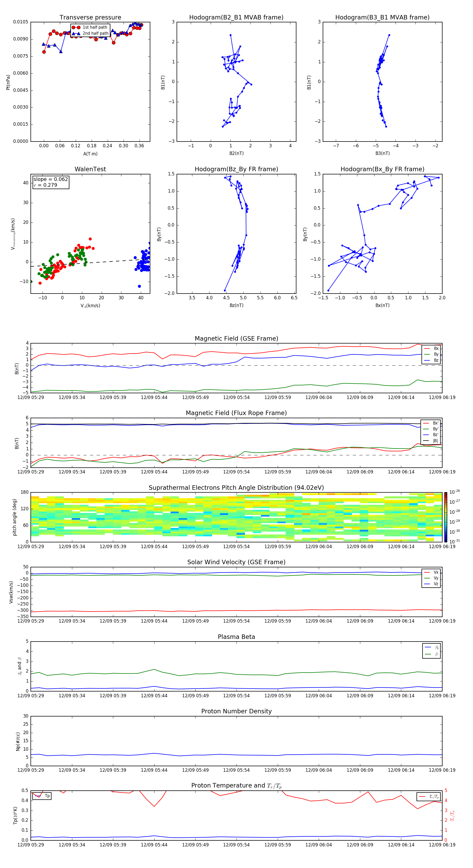Click the red right-side Te/Tp axis label
The width and height of the screenshot is (473, 868).
(453, 815)
